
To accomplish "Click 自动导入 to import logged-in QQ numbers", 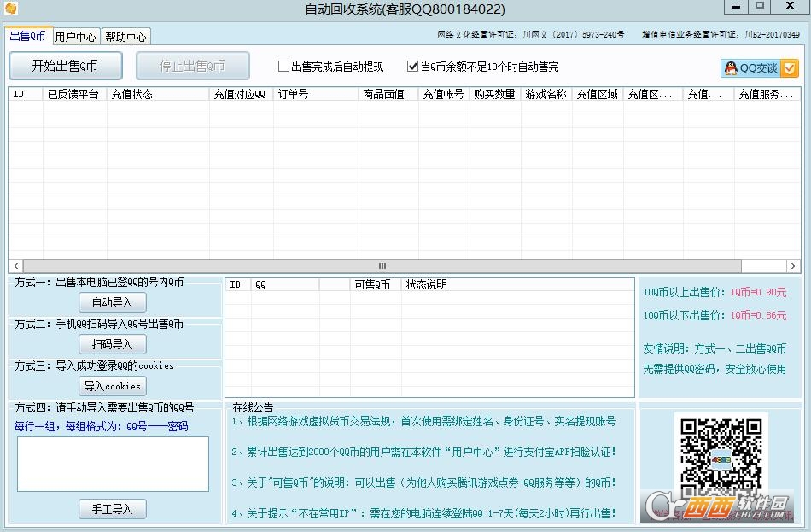I will pyautogui.click(x=112, y=302).
